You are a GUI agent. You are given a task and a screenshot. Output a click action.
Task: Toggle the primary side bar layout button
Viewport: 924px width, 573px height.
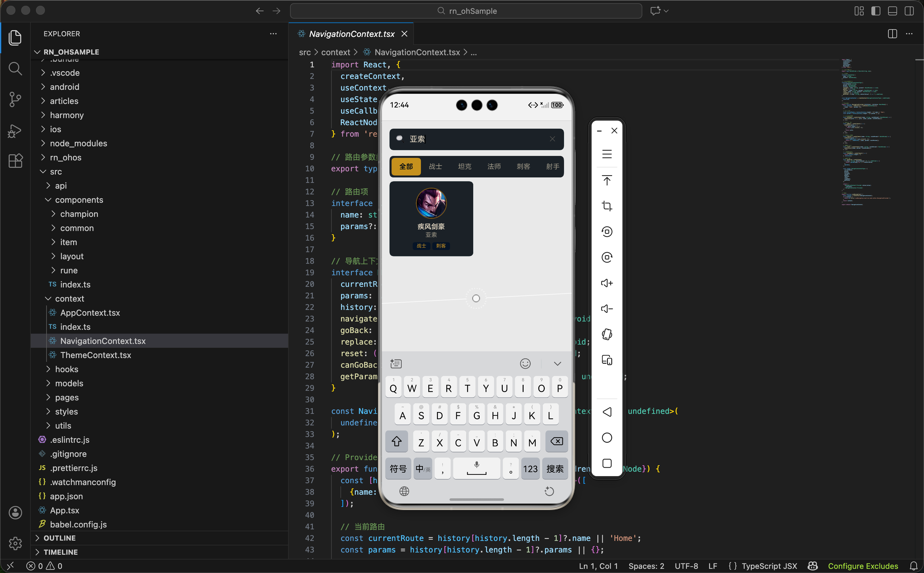pyautogui.click(x=876, y=11)
